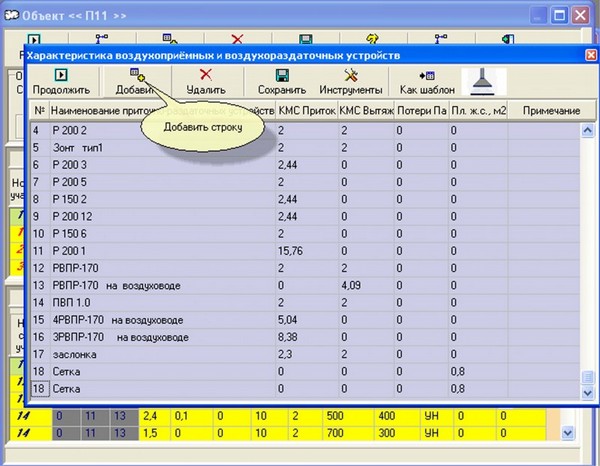Image resolution: width=600 pixels, height=466 pixels.
Task: Close the Характеристика устройств dialog
Action: tap(591, 55)
